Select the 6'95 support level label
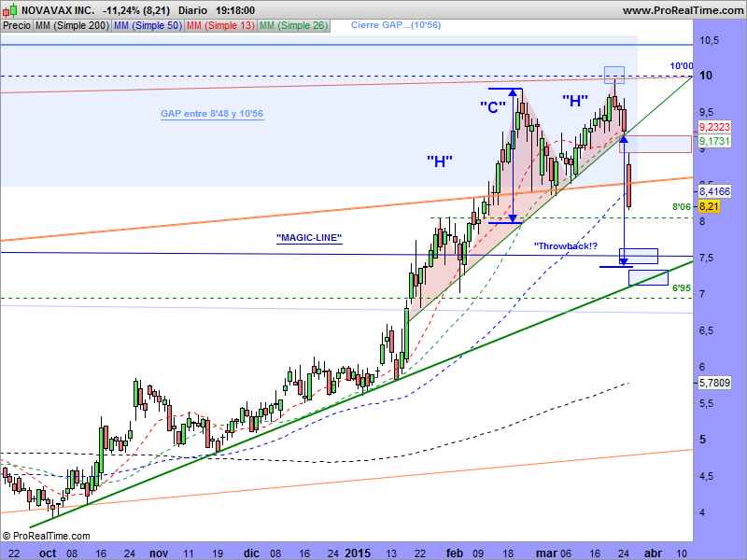 [x=682, y=288]
